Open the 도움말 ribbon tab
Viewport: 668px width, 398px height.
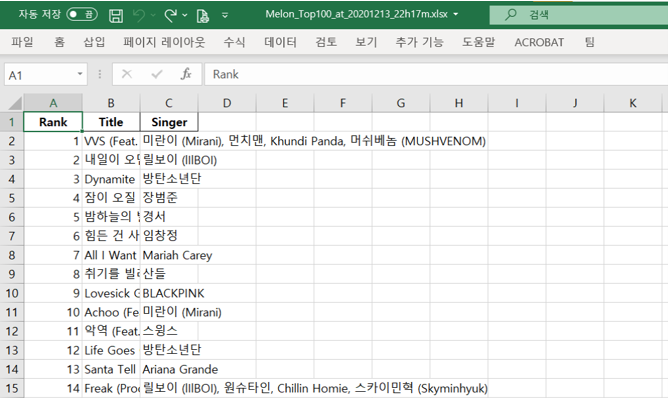[479, 42]
